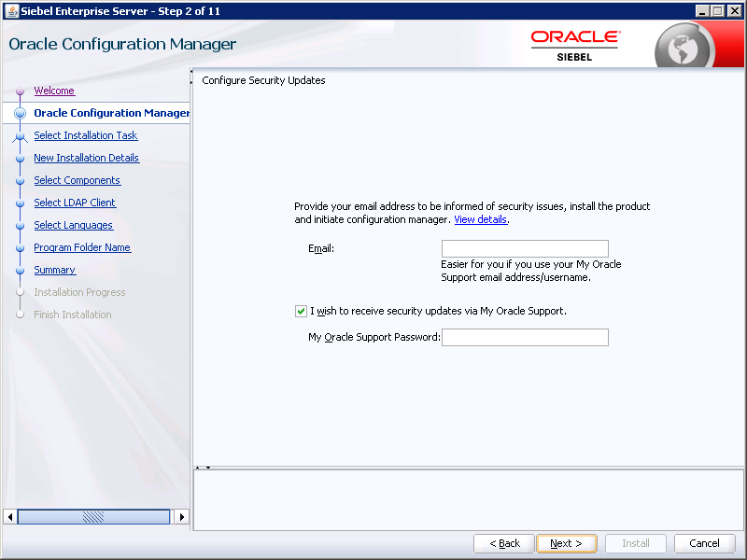Click the Summary step bullet icon

(20, 271)
